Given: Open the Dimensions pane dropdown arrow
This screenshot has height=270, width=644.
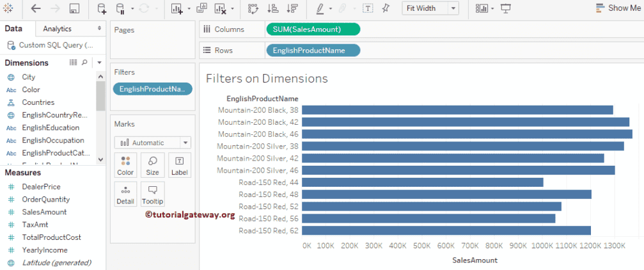Looking at the screenshot, I should (x=99, y=62).
